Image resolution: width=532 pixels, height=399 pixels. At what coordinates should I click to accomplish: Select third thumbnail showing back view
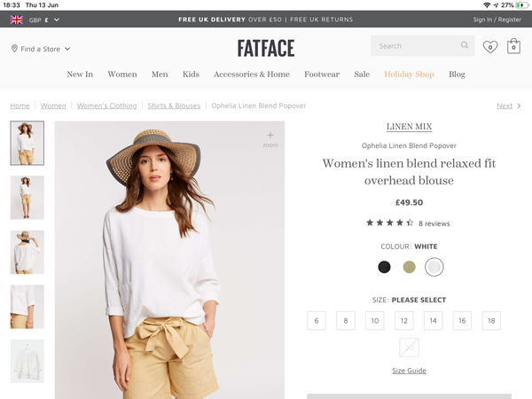tap(27, 252)
